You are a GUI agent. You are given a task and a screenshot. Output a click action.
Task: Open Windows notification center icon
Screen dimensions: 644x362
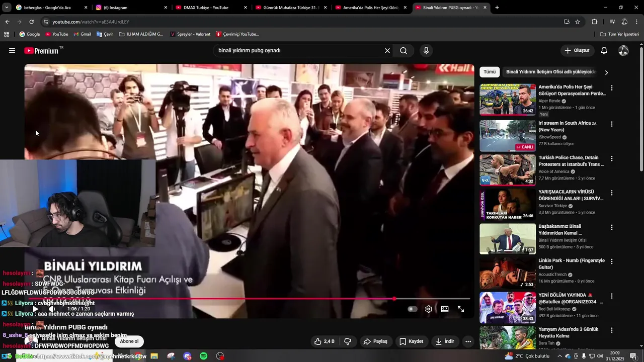pyautogui.click(x=633, y=356)
